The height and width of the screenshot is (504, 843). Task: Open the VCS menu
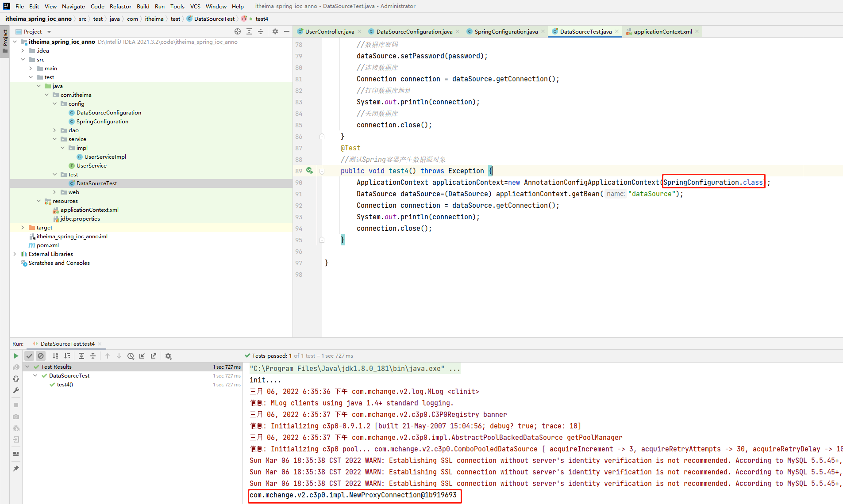click(x=195, y=6)
